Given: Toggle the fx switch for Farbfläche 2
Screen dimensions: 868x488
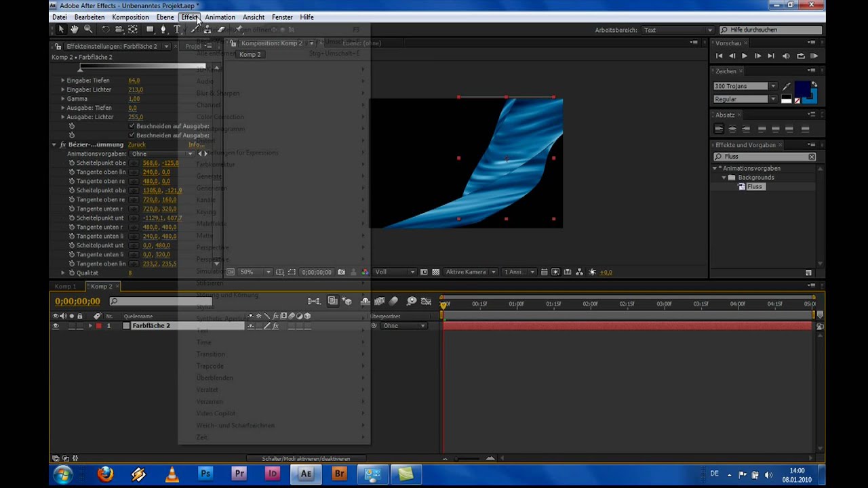Looking at the screenshot, I should (275, 326).
